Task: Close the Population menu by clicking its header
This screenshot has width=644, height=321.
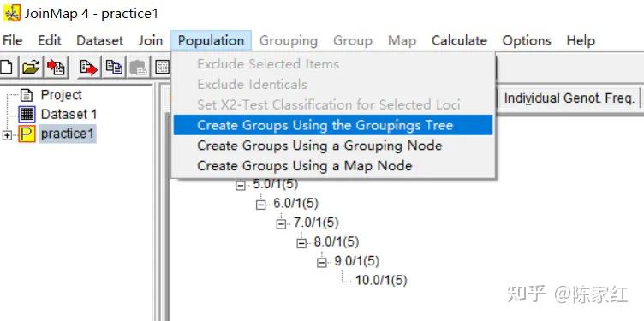Action: 212,40
